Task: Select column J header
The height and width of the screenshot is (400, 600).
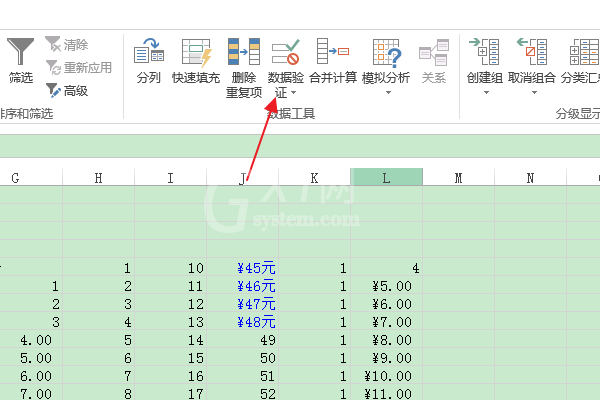Action: click(x=242, y=178)
